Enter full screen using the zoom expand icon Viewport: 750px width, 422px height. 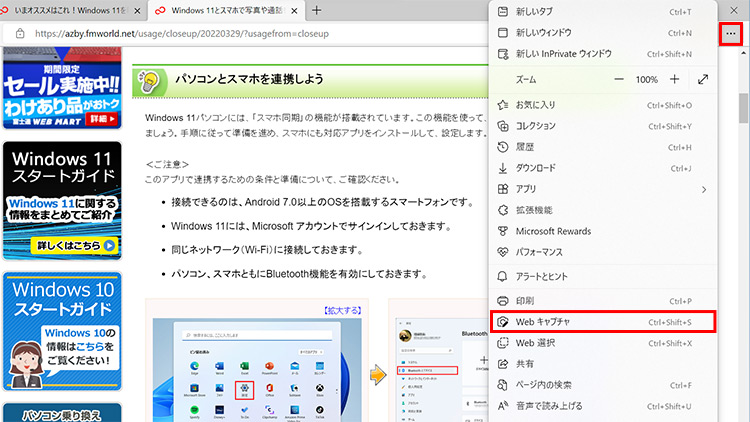(x=704, y=79)
